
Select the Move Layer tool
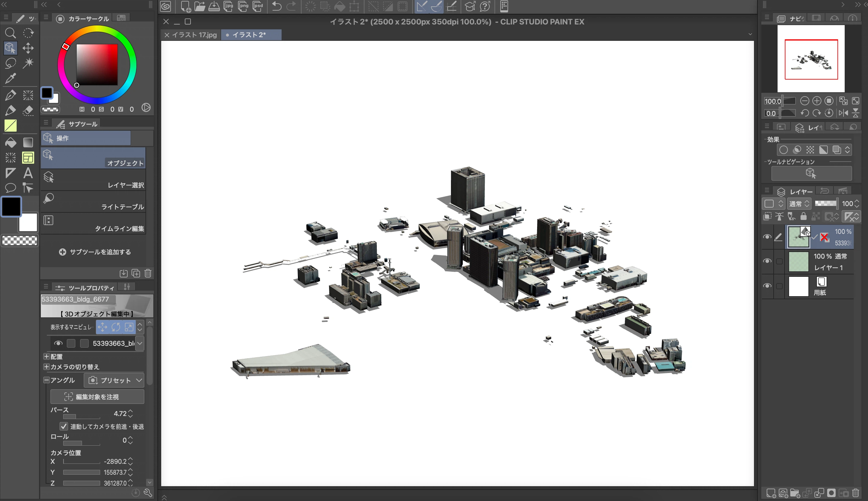coord(28,48)
